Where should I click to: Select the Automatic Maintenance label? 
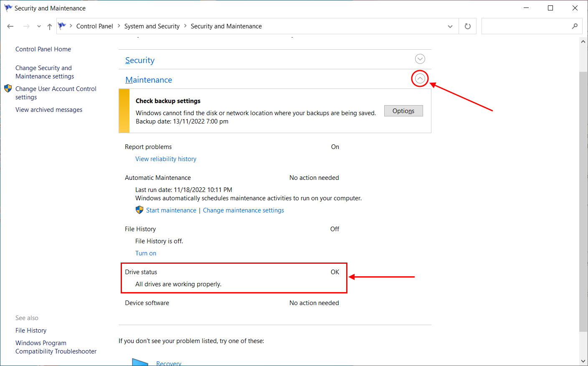(x=158, y=178)
